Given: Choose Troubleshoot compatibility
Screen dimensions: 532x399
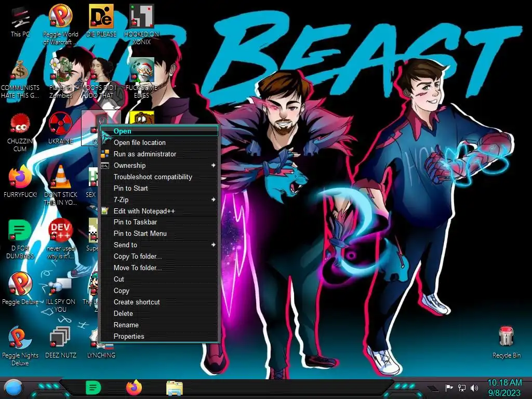Looking at the screenshot, I should click(x=159, y=177).
